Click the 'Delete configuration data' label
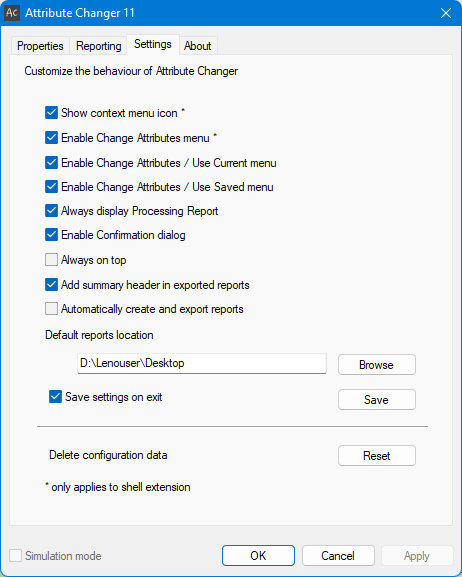Image resolution: width=462 pixels, height=577 pixels. [x=108, y=455]
